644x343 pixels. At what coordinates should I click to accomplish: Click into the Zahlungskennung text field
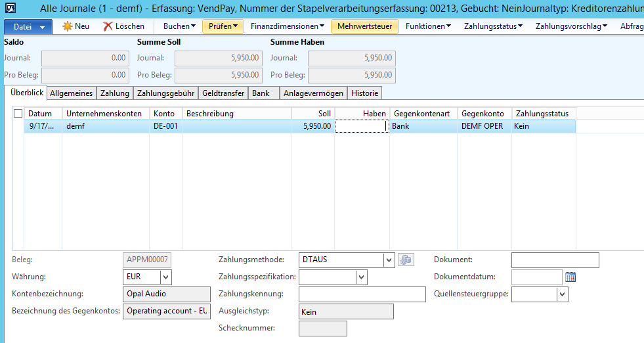tap(362, 294)
